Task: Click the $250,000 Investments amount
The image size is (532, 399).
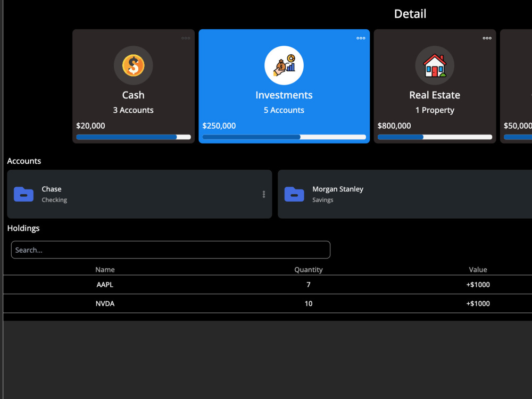Action: [219, 126]
